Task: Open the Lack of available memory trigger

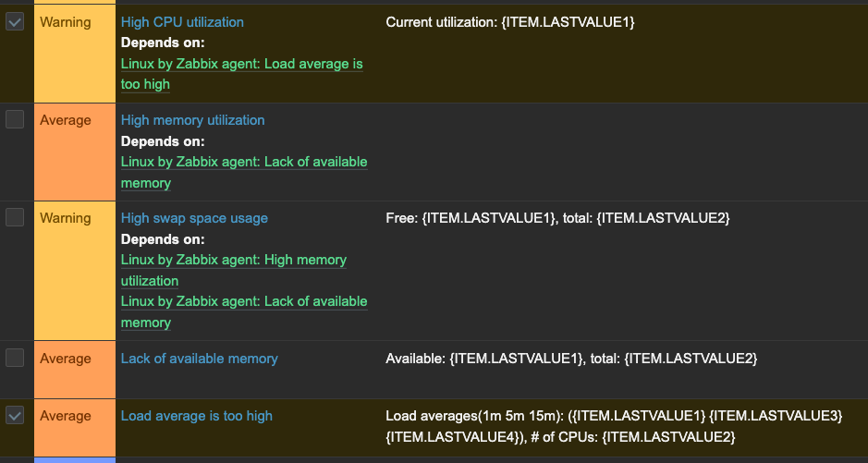Action: click(x=200, y=359)
